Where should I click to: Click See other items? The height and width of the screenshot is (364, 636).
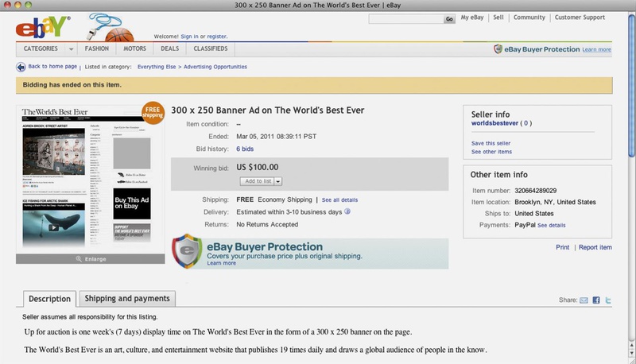click(491, 152)
